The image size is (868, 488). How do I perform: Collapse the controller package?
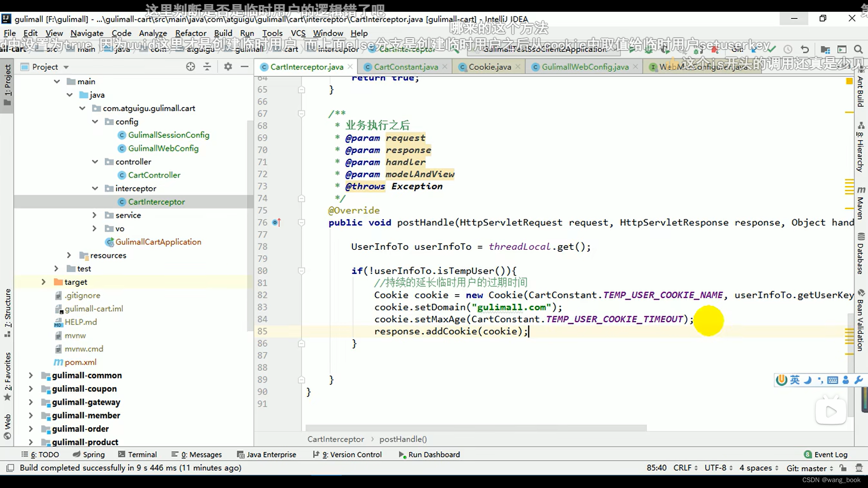click(95, 162)
